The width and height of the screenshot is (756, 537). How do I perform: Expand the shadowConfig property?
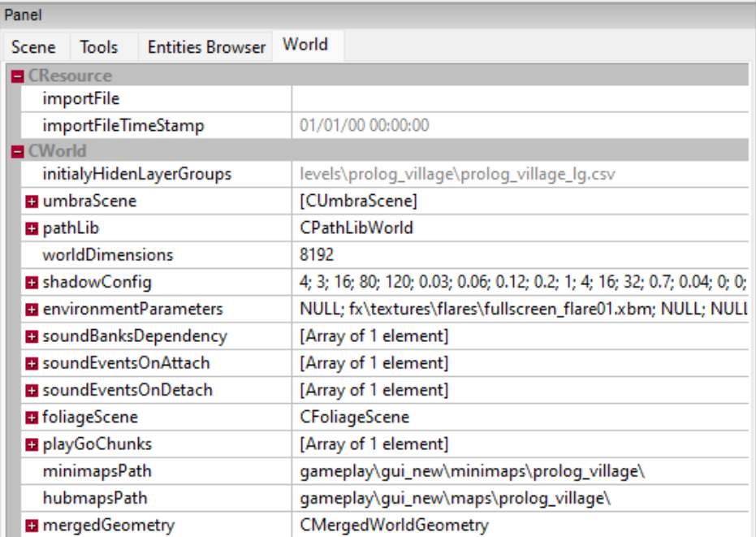click(32, 283)
